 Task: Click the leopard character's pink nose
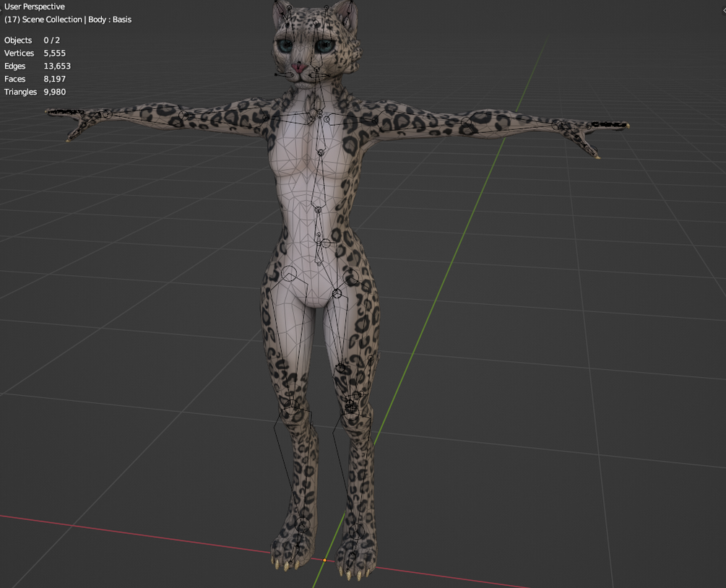[298, 69]
